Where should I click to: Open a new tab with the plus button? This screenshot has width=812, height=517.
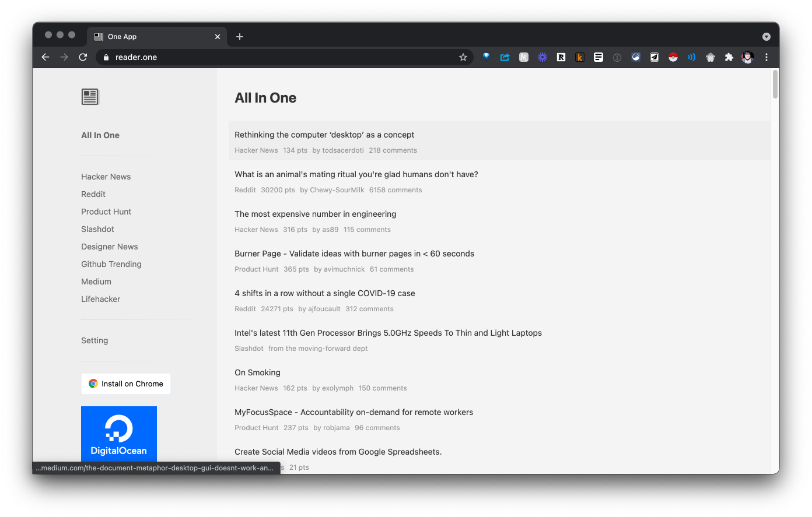240,37
